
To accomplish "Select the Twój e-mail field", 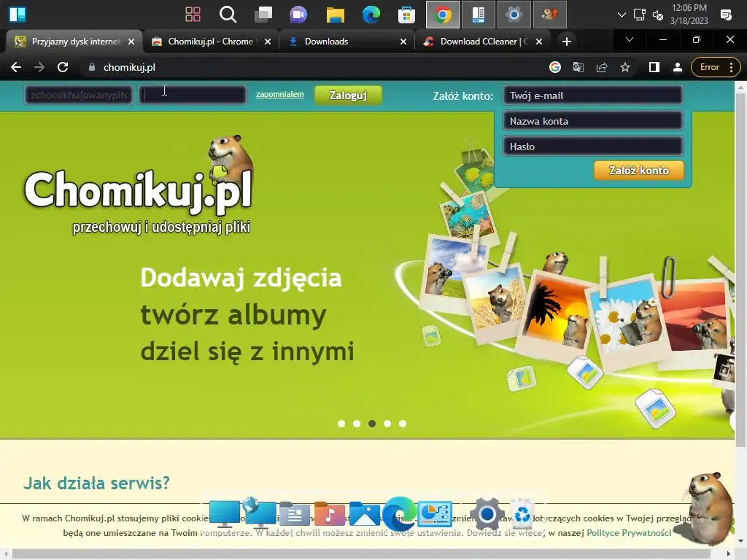I will tap(592, 96).
